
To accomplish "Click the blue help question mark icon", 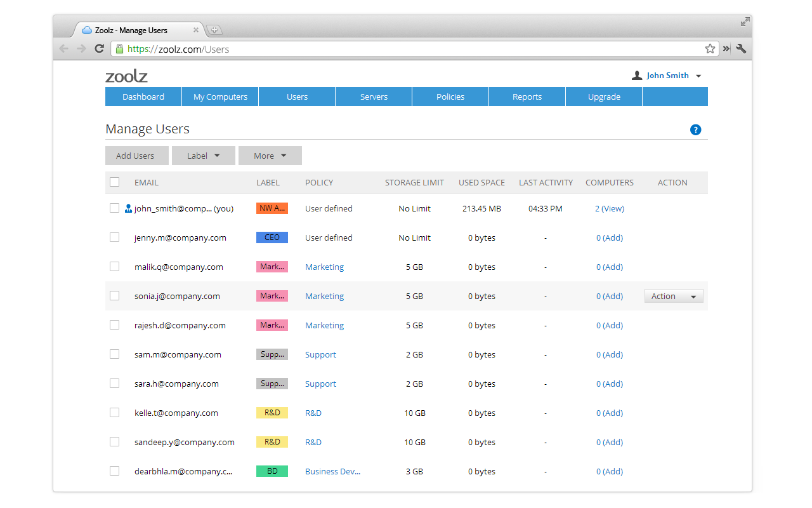I will click(695, 130).
